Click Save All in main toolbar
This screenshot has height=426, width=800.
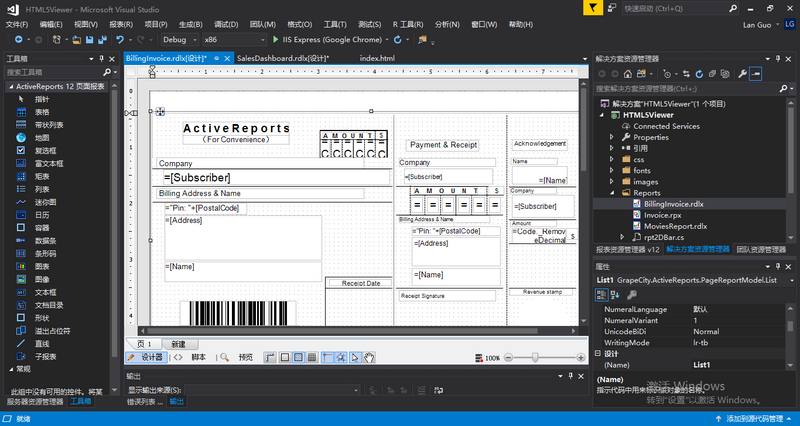tap(102, 40)
